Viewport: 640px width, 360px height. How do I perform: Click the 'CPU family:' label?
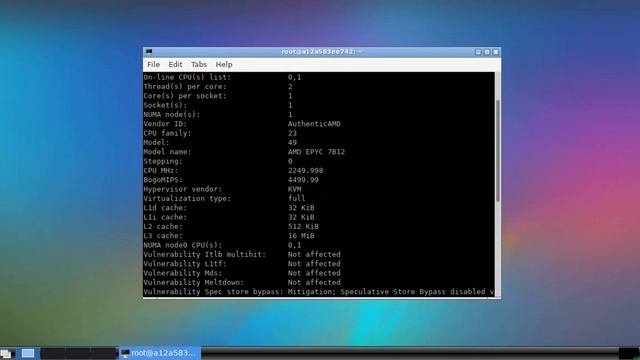167,133
